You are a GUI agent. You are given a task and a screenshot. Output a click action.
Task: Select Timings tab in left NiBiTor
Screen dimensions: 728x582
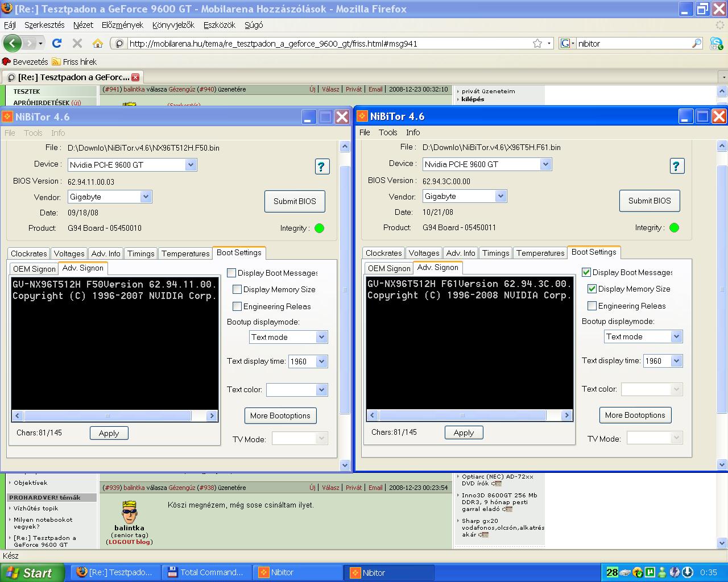(x=140, y=253)
